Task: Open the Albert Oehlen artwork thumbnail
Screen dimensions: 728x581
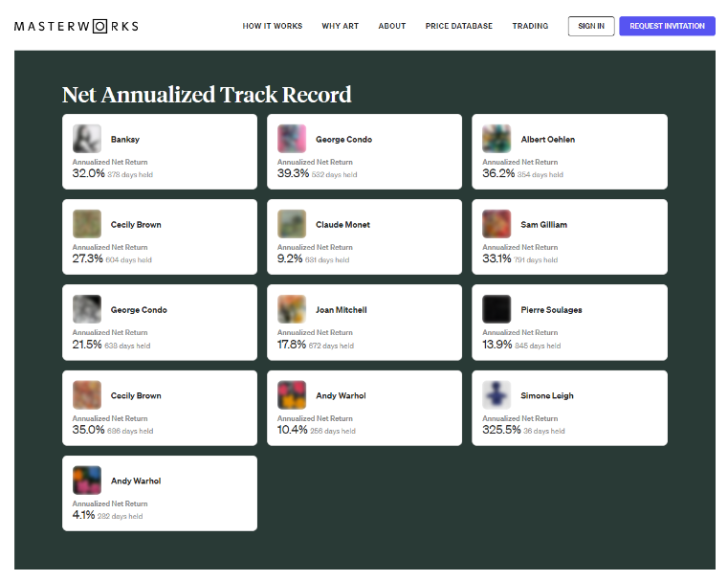Action: point(496,139)
